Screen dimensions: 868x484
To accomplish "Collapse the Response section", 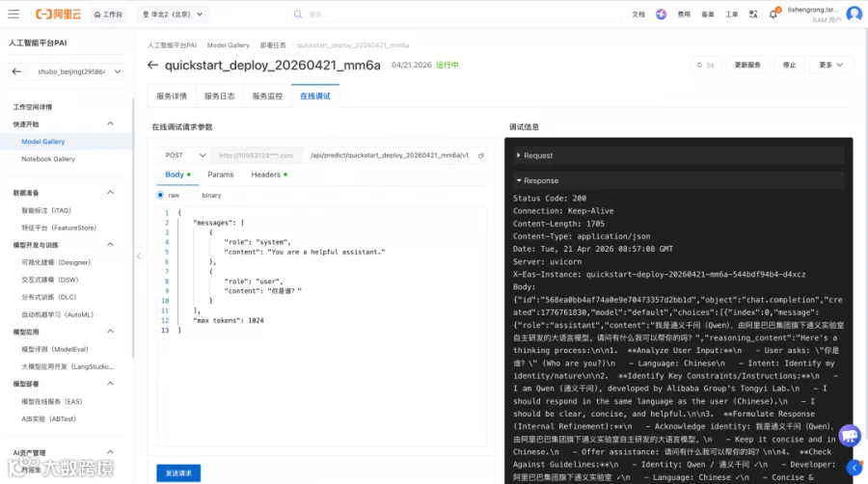I will [678, 181].
